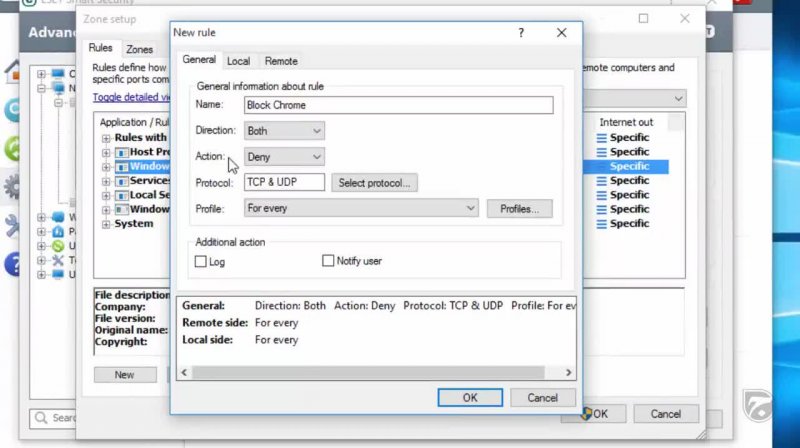The image size is (800, 448).
Task: Click the wrench tools icon in left sidebar
Action: [x=14, y=226]
